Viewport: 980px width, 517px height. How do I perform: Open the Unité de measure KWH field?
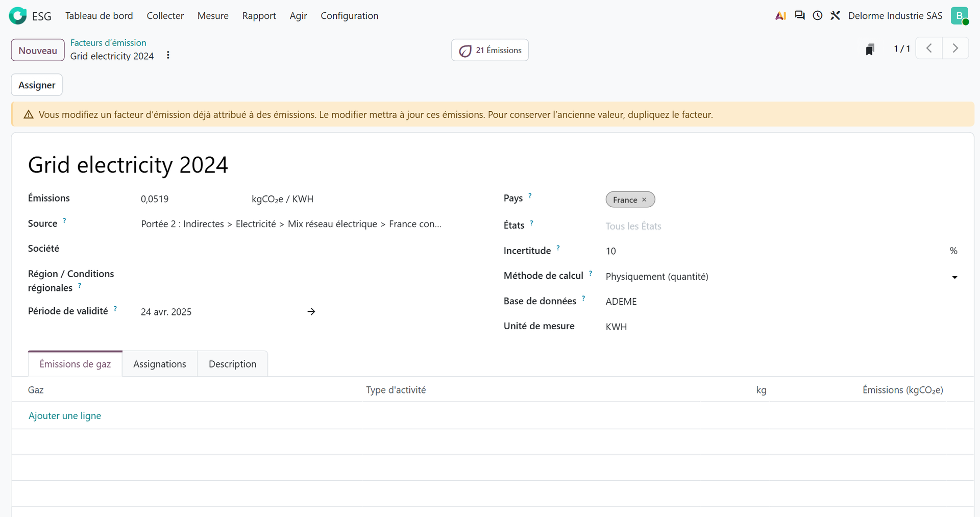781,327
